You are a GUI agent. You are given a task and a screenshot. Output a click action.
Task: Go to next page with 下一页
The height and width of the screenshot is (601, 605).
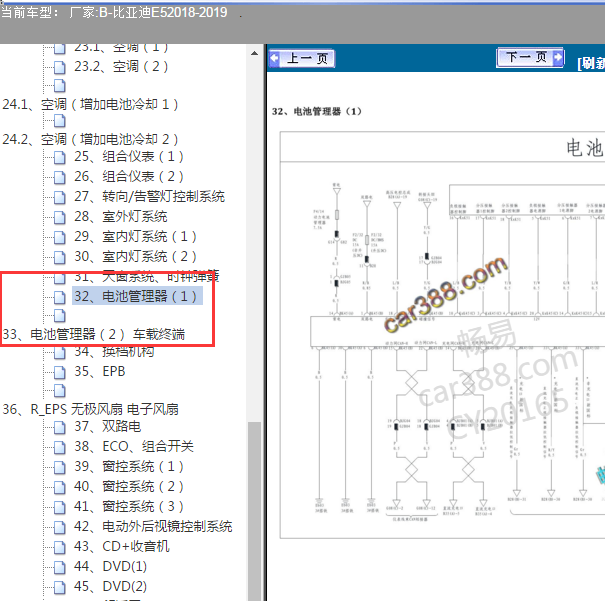point(530,57)
